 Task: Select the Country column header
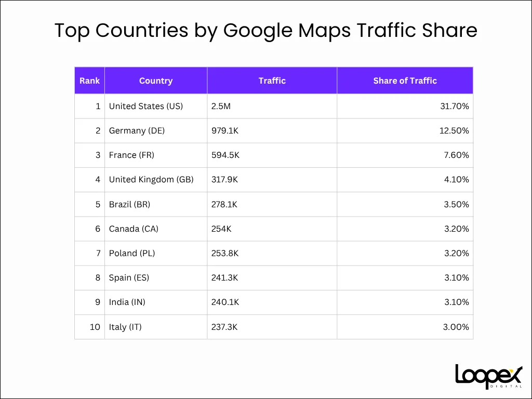click(156, 81)
